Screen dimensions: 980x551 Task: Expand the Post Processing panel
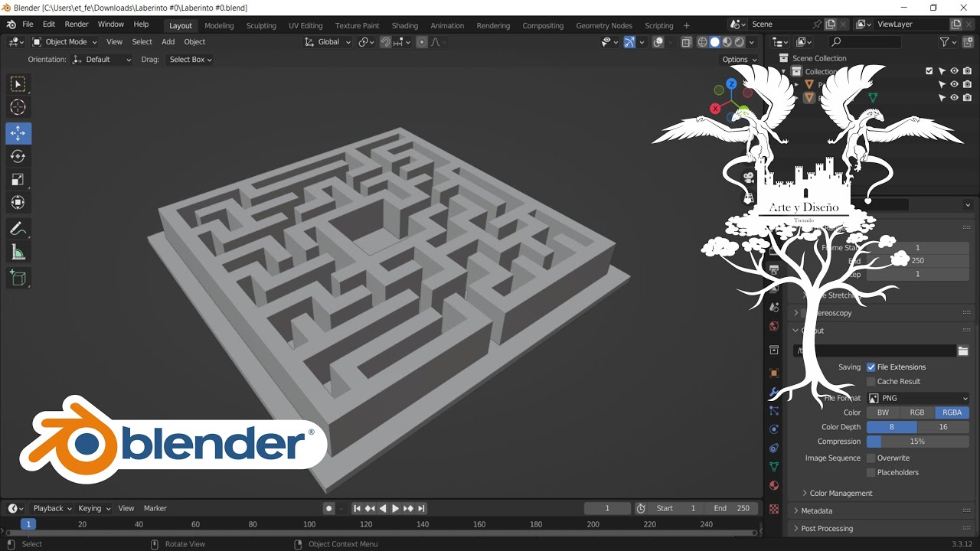coord(826,529)
